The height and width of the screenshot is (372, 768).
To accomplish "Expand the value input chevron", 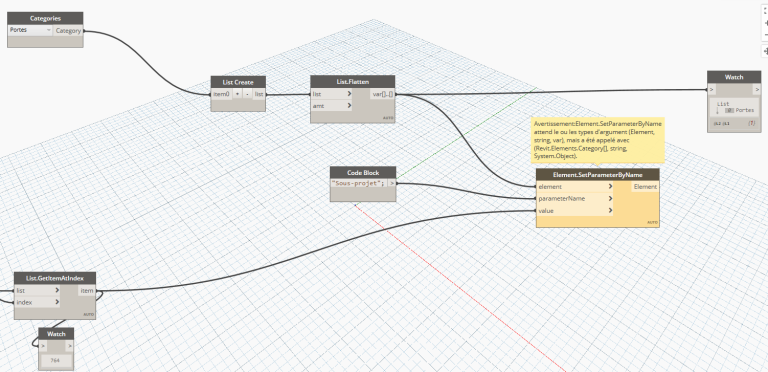I will tap(610, 210).
